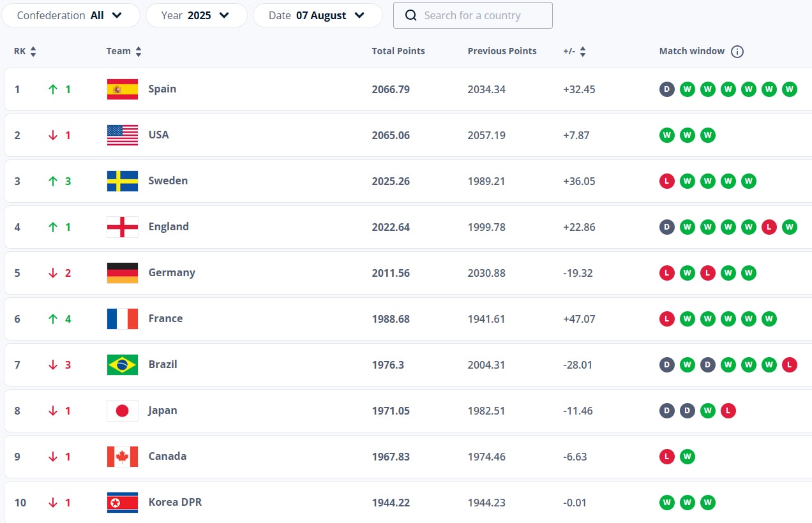Focus the Search for a country field
This screenshot has width=812, height=523.
click(x=473, y=15)
